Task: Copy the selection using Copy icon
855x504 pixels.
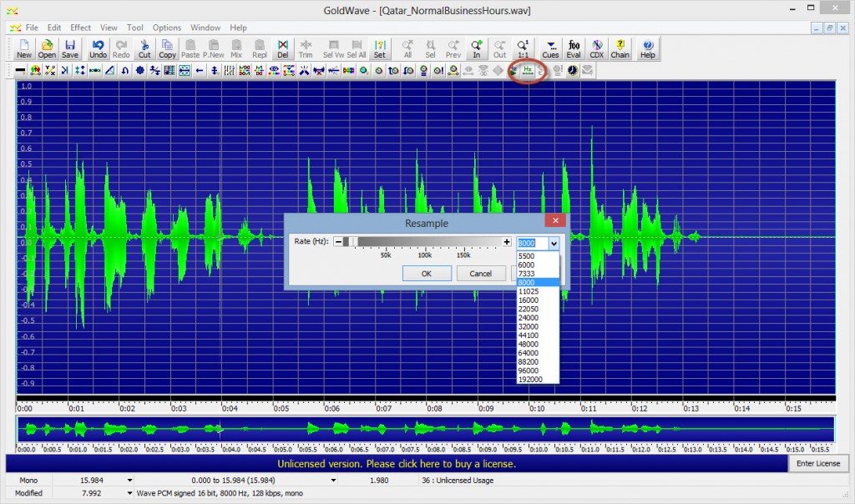Action: point(167,48)
